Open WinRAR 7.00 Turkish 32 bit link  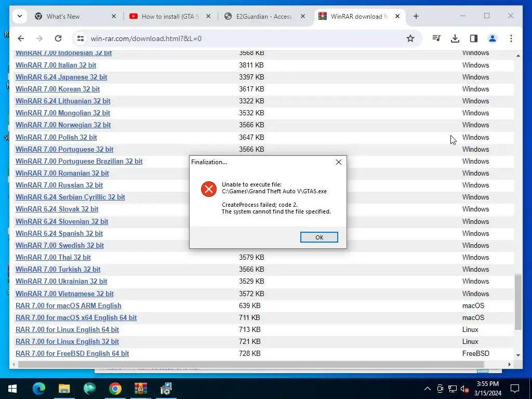coord(58,269)
